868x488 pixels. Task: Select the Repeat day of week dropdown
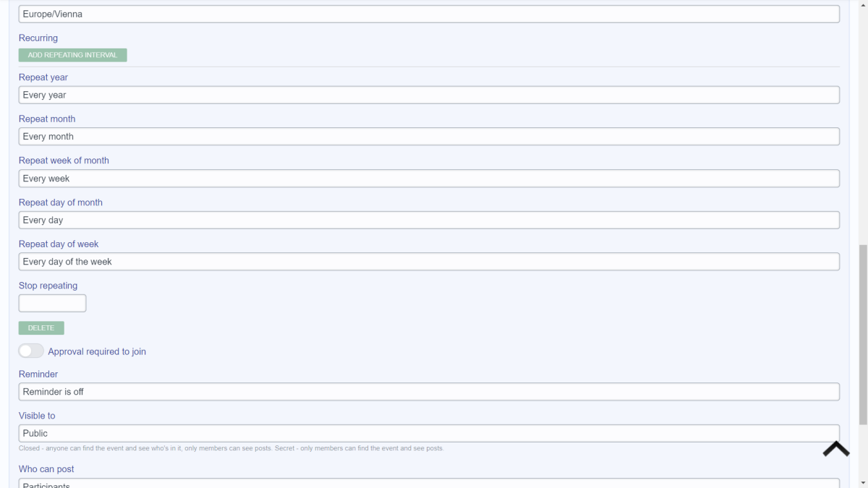(429, 262)
